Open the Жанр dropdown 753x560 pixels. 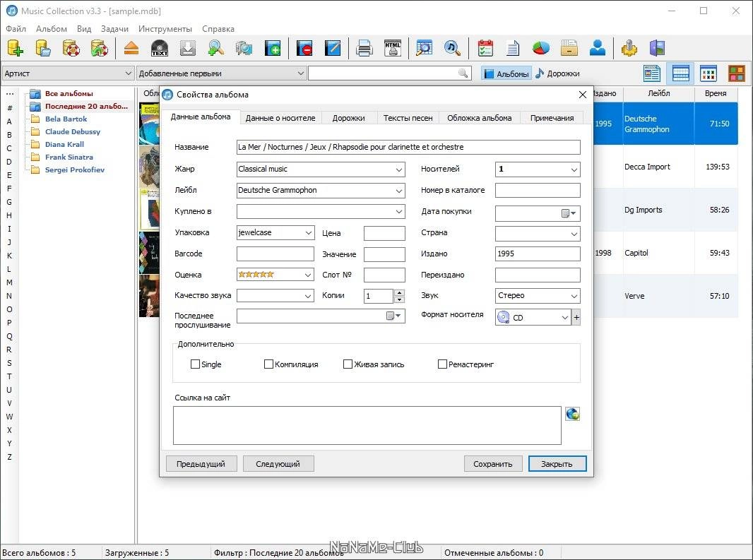398,169
